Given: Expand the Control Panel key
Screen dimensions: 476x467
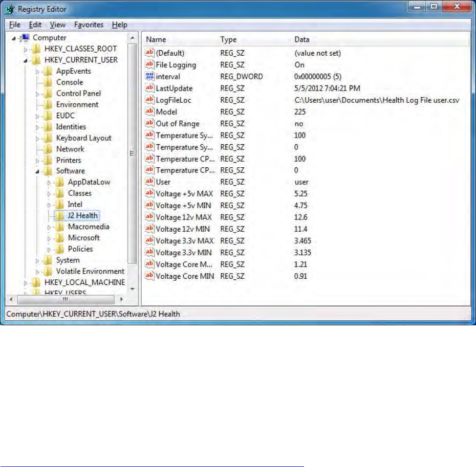Looking at the screenshot, I should pos(37,94).
